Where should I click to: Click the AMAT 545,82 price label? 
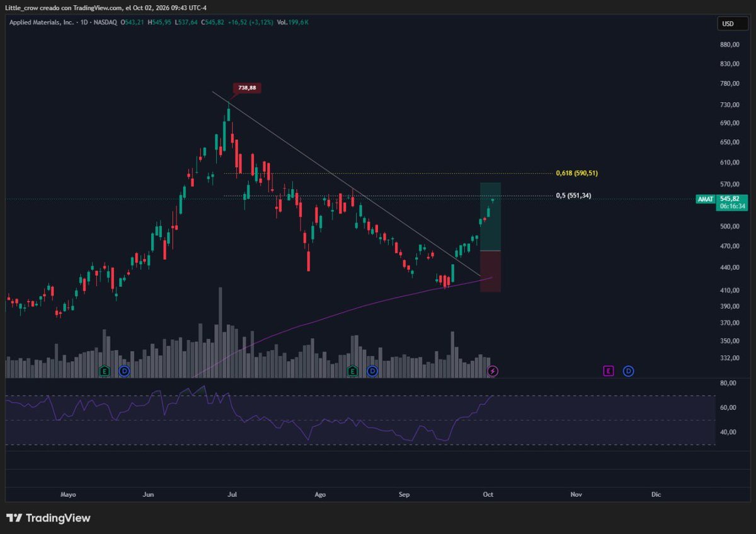click(x=722, y=199)
